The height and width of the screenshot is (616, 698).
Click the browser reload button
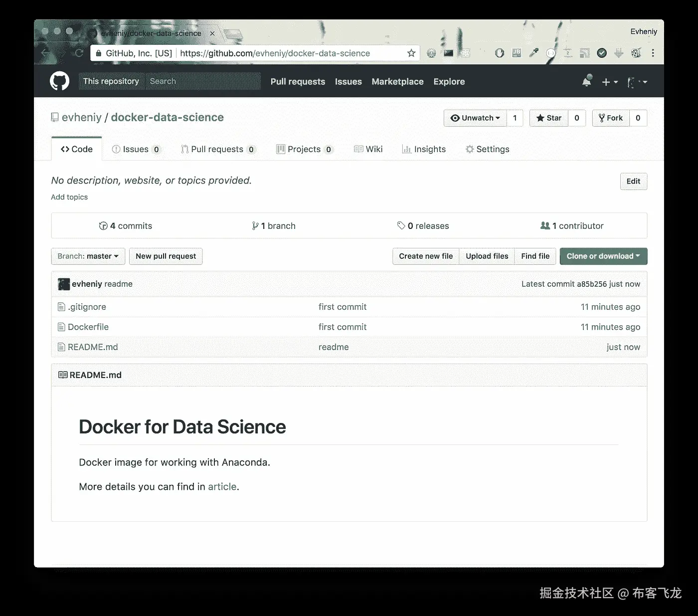(78, 53)
